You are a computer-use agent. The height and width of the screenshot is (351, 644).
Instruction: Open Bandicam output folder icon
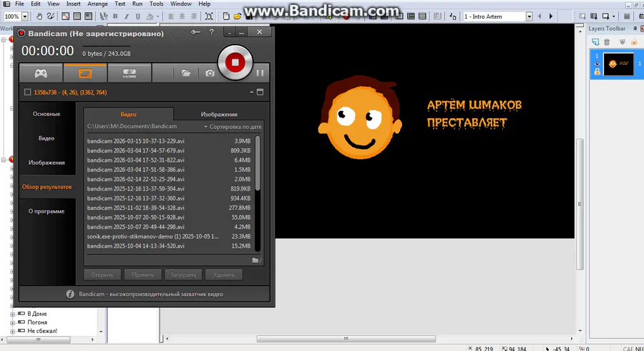click(x=186, y=73)
